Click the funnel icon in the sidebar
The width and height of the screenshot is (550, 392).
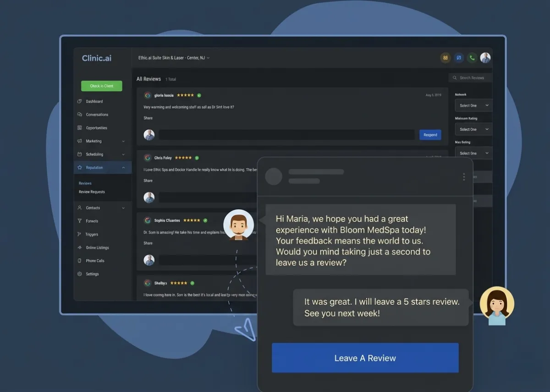(x=80, y=221)
